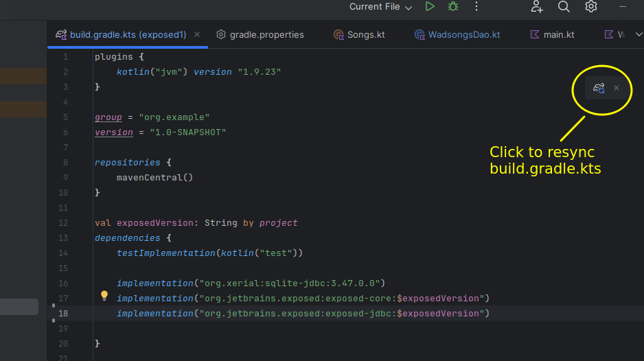Click the Kotlin class icon on Songs.kt tab

(x=338, y=35)
